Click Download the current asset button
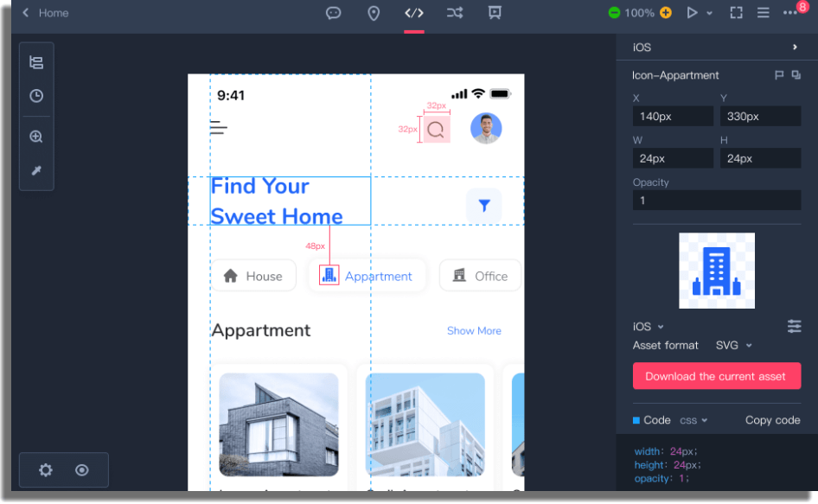 pyautogui.click(x=717, y=376)
